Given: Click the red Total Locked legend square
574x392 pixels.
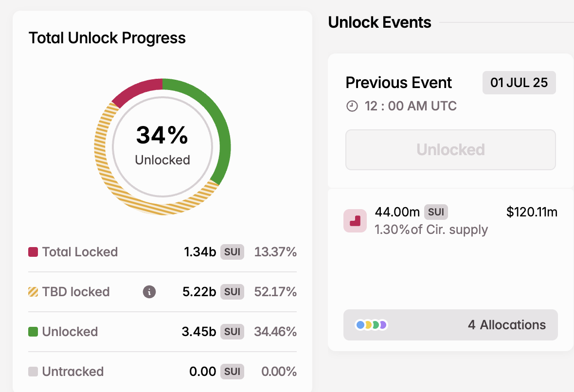Looking at the screenshot, I should point(33,252).
